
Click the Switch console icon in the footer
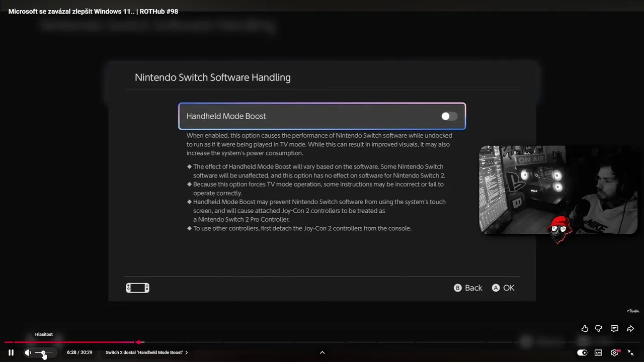point(137,288)
